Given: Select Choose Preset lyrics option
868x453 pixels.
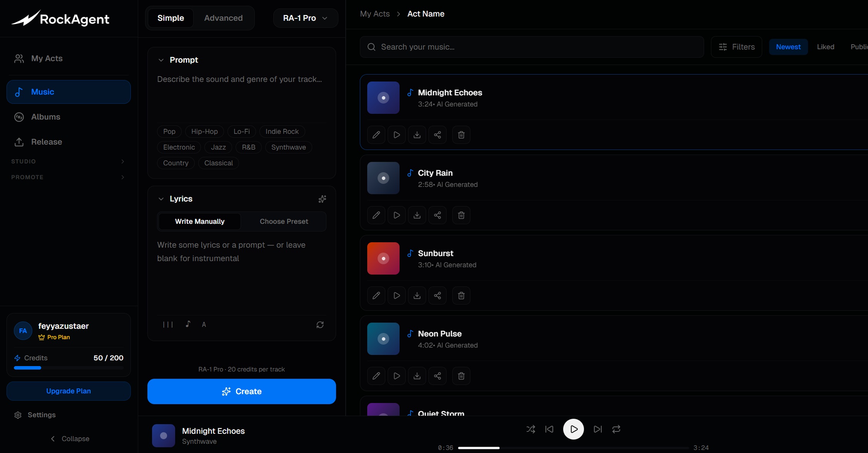Looking at the screenshot, I should 284,222.
